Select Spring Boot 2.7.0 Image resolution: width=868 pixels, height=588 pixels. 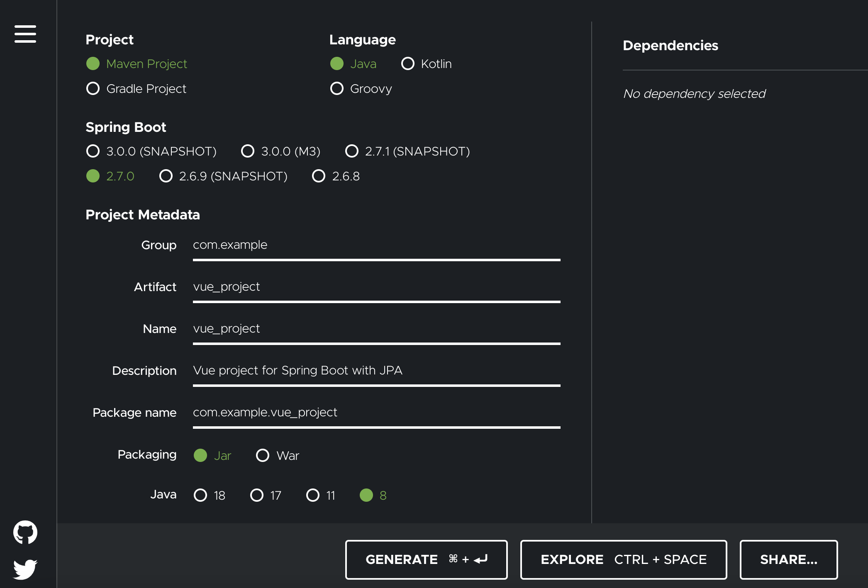coord(110,176)
